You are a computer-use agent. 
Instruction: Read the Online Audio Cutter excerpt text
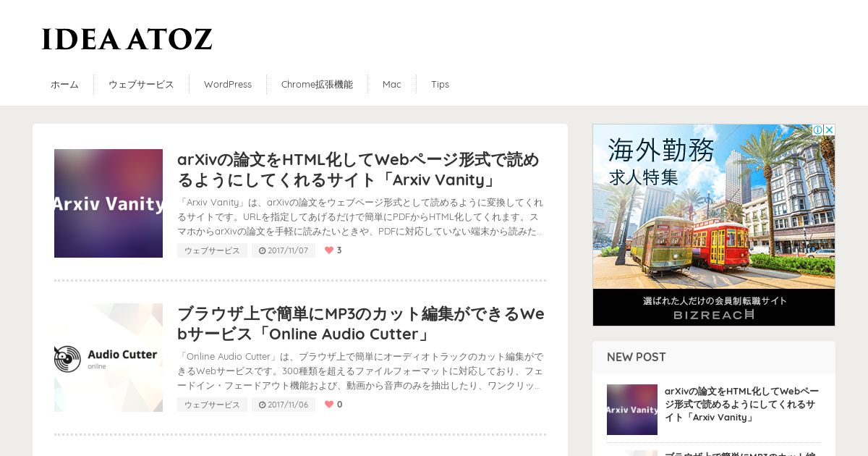360,371
